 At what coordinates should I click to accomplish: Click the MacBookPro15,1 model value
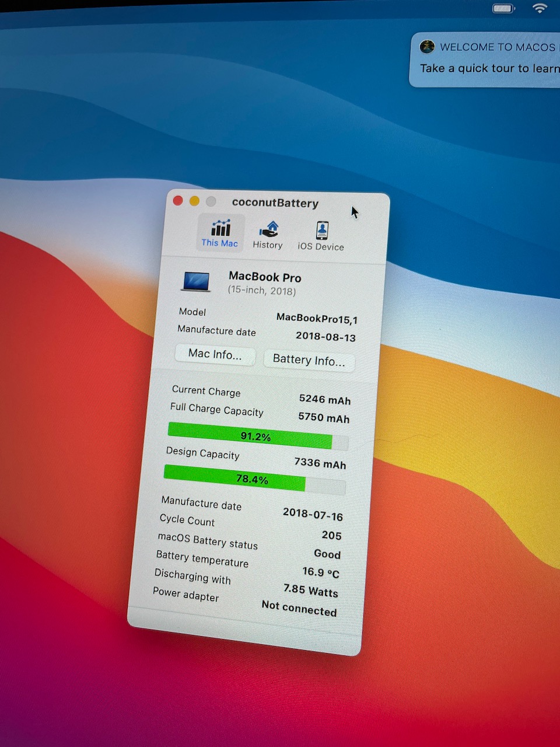[x=317, y=319]
